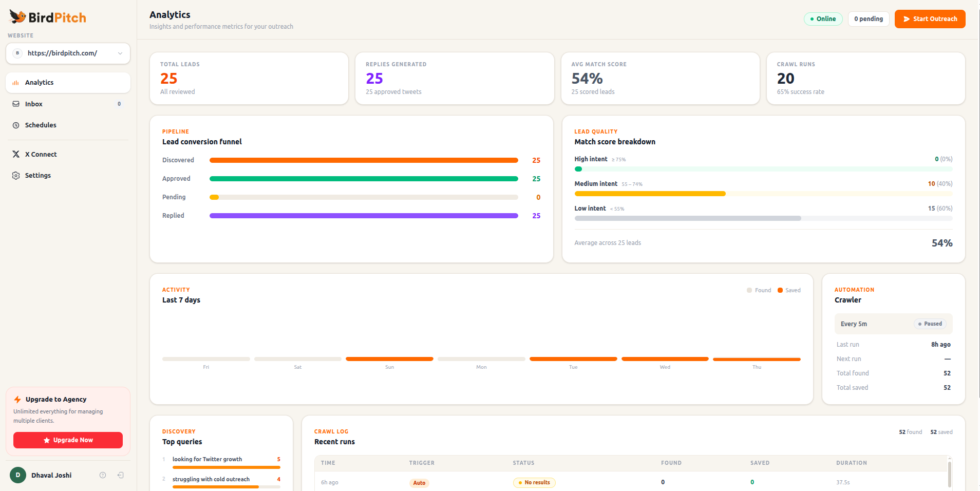
Task: Click the Settings gear icon
Action: click(x=16, y=176)
